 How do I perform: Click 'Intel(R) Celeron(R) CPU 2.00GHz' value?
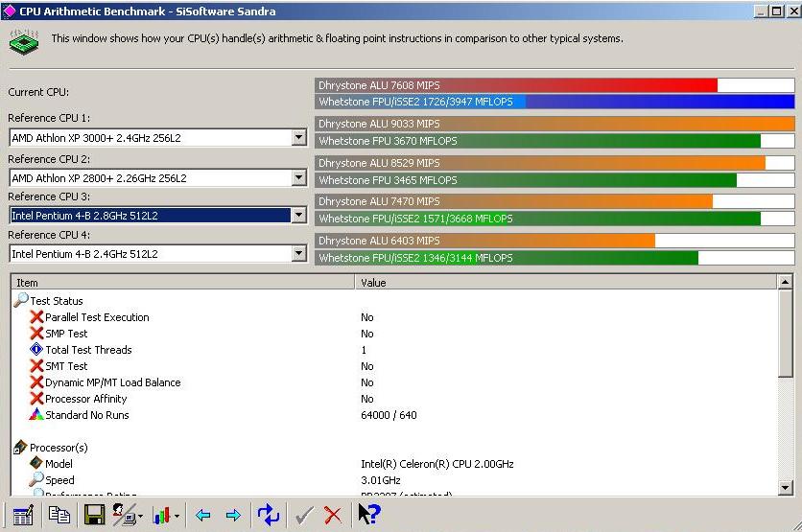pyautogui.click(x=437, y=464)
